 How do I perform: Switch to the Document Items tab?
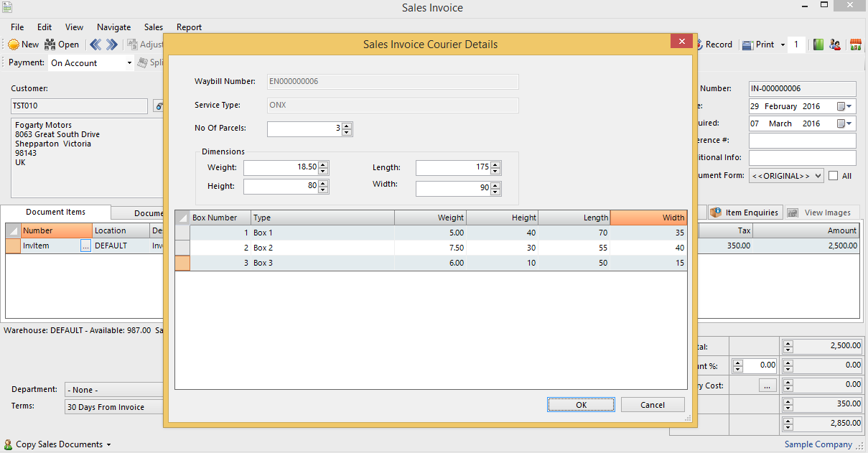pyautogui.click(x=55, y=213)
